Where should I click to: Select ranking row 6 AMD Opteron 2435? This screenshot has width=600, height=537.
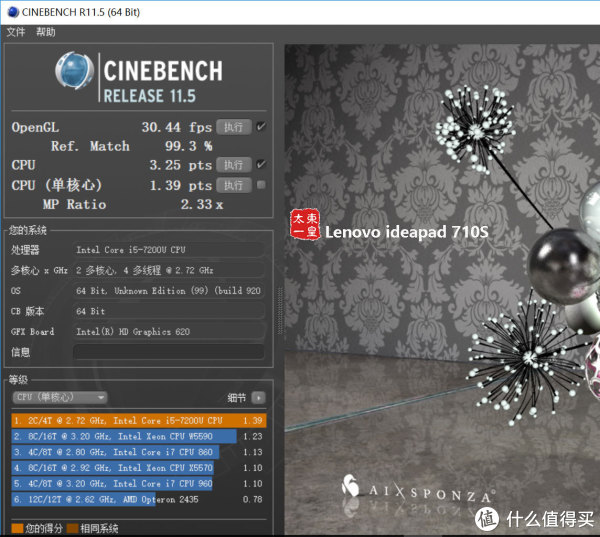pyautogui.click(x=139, y=499)
